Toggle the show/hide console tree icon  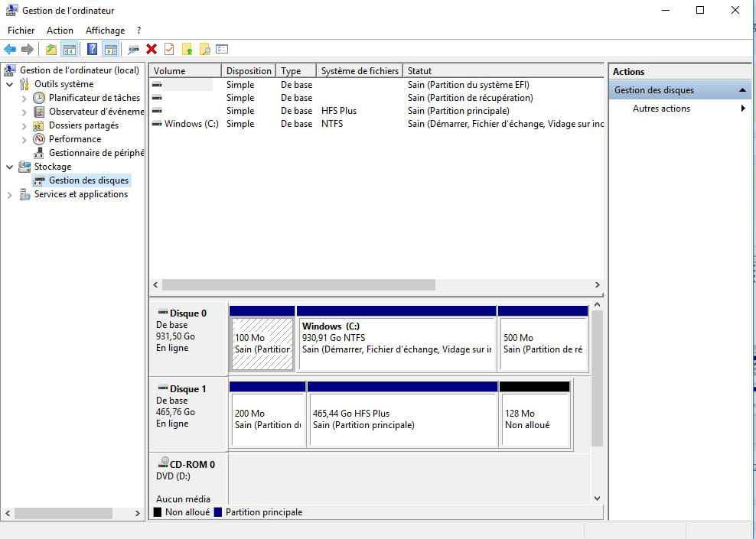(x=70, y=50)
